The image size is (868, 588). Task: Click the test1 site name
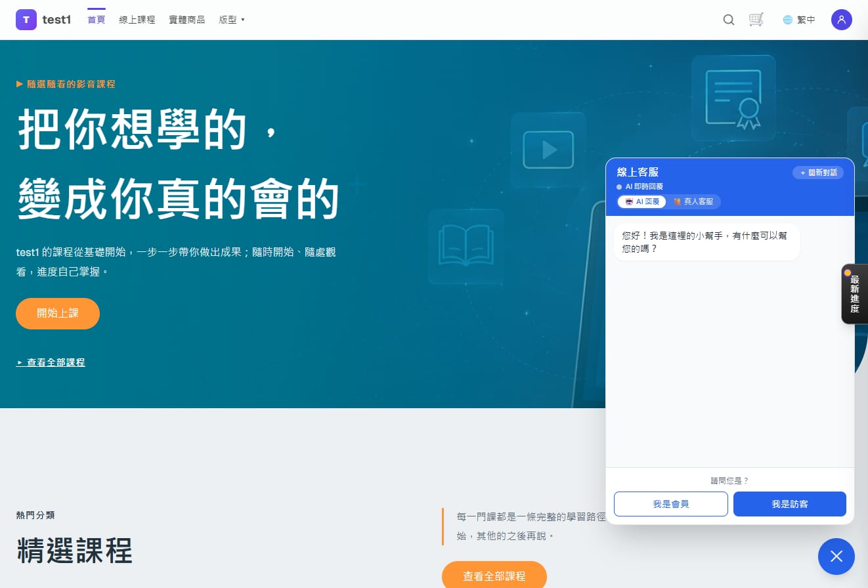[x=56, y=20]
